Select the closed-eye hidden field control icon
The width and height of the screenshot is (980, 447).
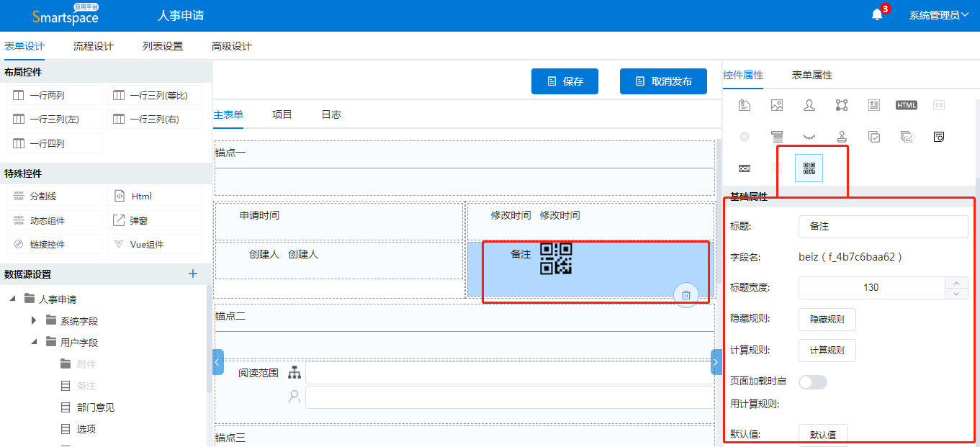point(809,136)
